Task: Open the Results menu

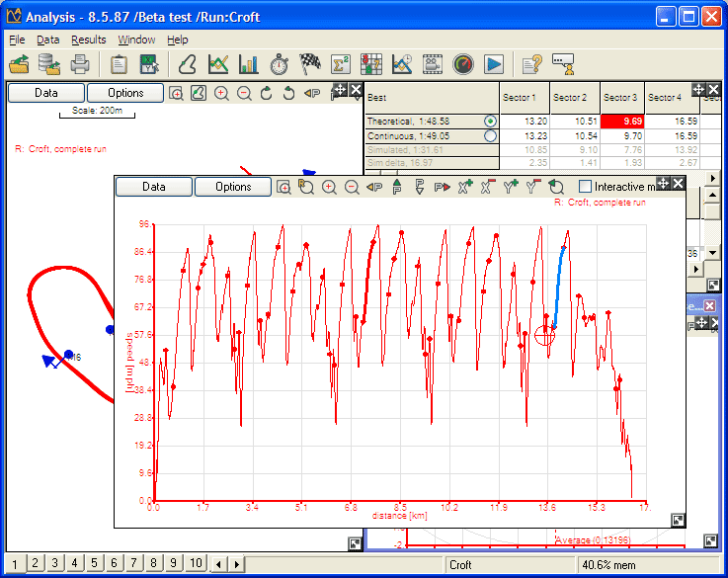Action: tap(88, 41)
